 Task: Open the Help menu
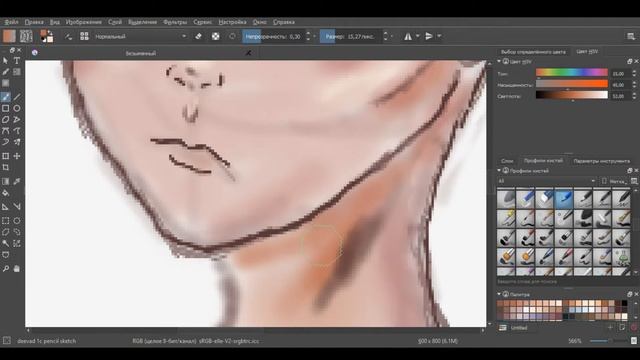coord(284,22)
